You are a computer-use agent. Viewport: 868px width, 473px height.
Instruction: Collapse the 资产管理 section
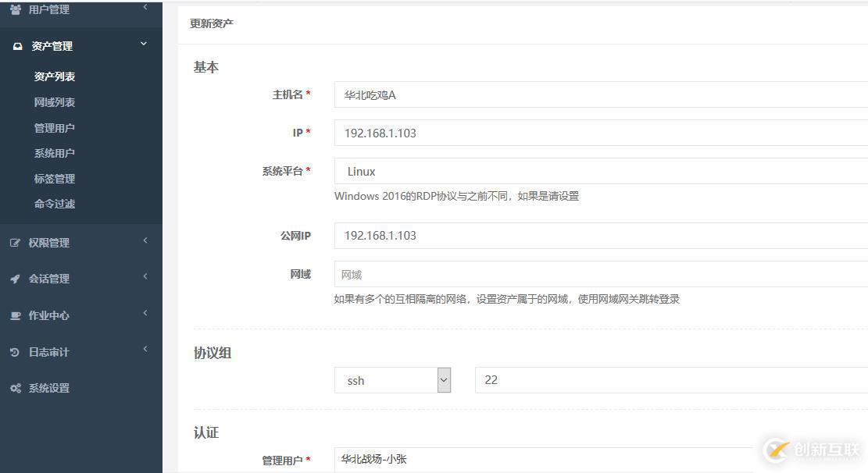[x=143, y=44]
